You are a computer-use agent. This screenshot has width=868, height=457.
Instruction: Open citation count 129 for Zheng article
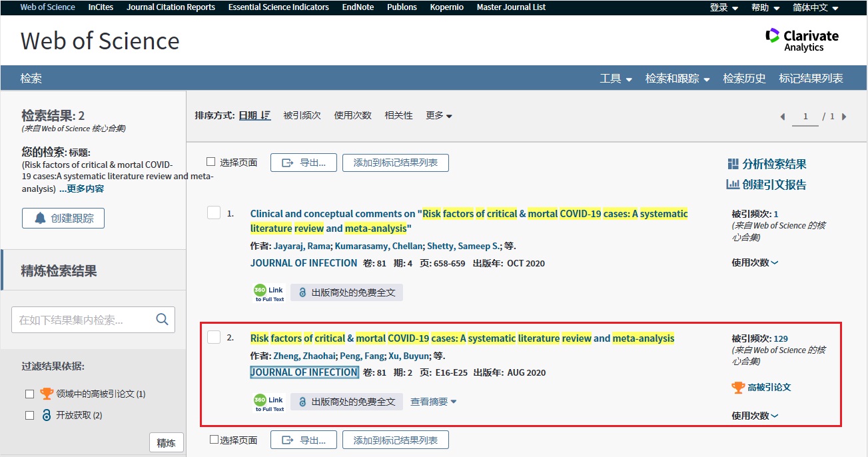pyautogui.click(x=781, y=338)
